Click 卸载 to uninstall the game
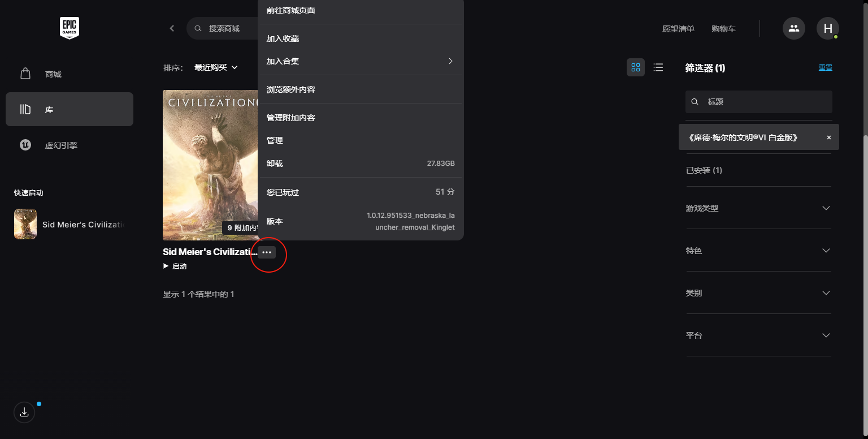 [x=361, y=163]
